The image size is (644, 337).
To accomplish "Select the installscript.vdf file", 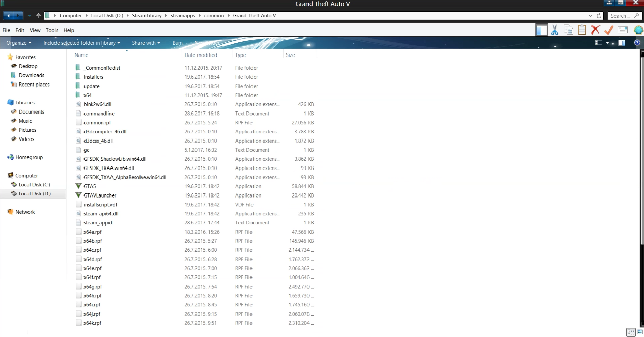I will click(x=100, y=205).
